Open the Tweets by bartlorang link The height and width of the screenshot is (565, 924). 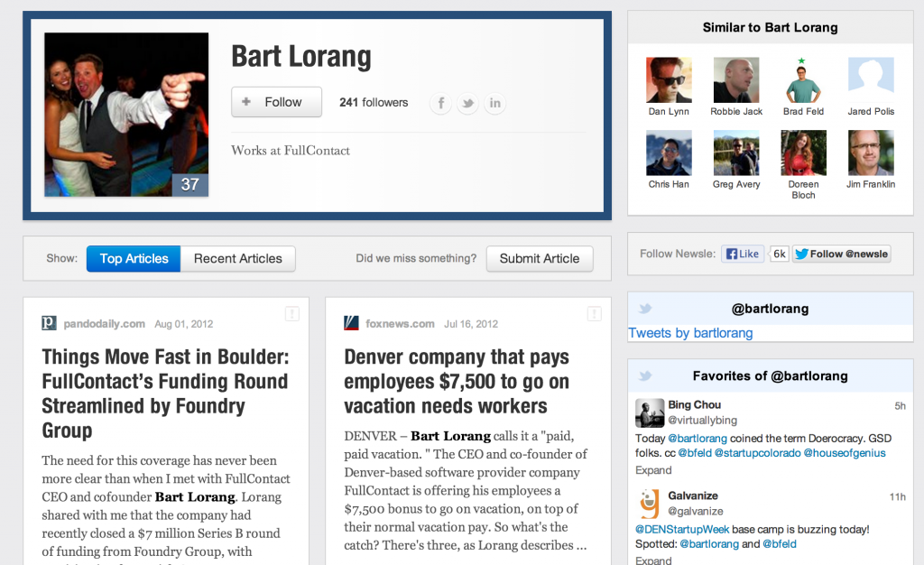690,333
